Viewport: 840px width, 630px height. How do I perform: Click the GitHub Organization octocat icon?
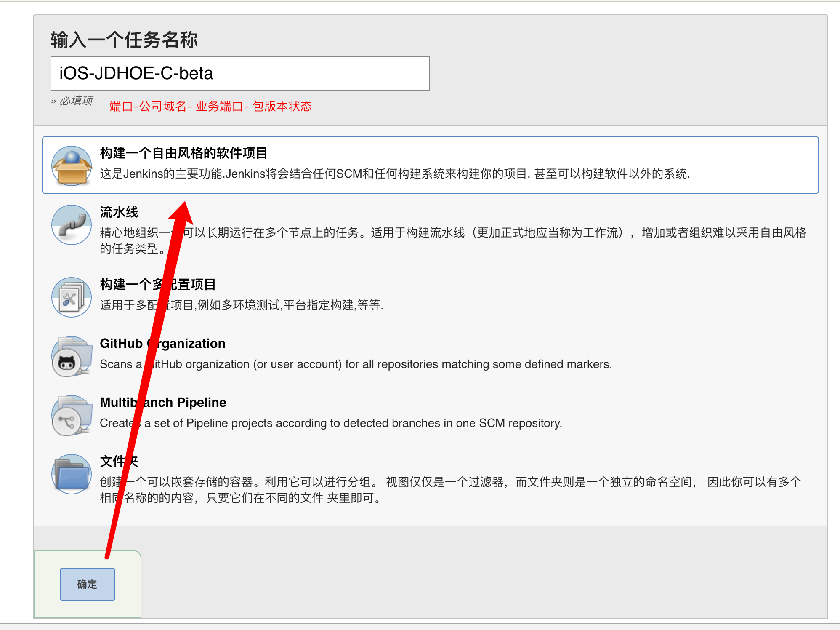tap(72, 356)
